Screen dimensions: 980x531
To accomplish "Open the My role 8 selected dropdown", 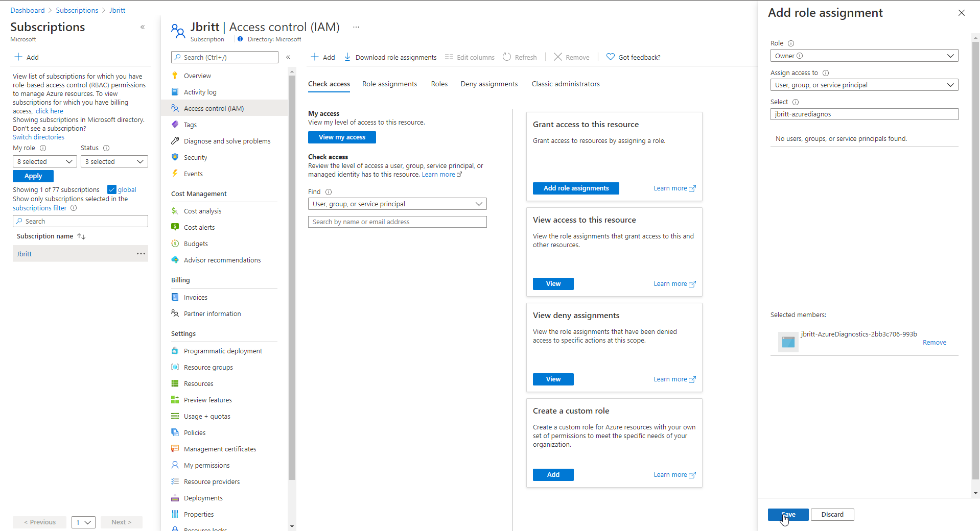I will (45, 161).
